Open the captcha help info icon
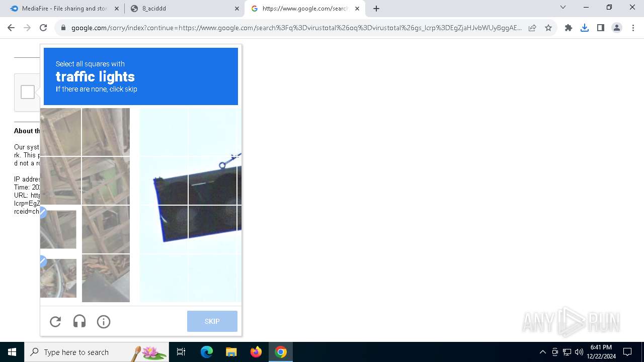This screenshot has height=362, width=644. (x=104, y=321)
